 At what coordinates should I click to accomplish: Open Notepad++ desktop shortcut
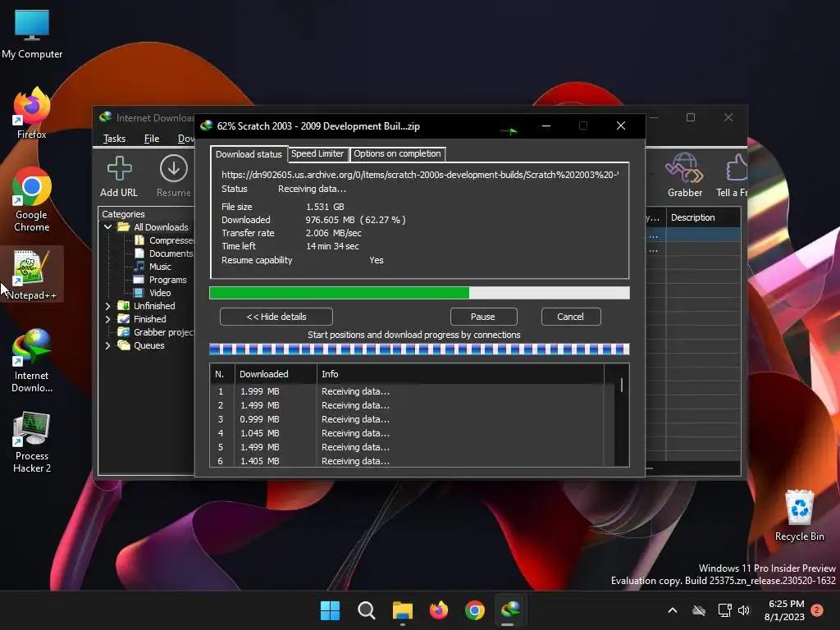point(32,274)
